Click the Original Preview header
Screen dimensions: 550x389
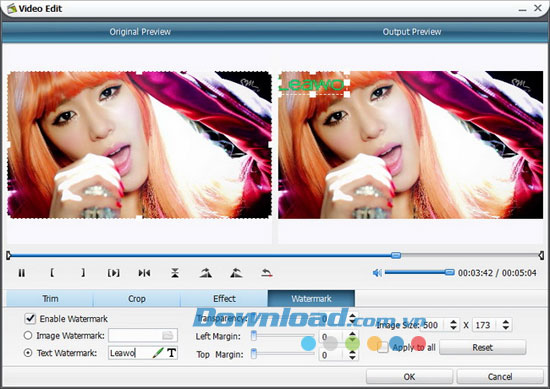pos(140,32)
